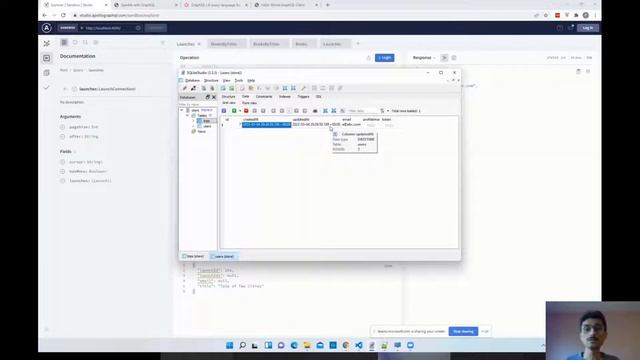Click the filter by name field in Databases panel
This screenshot has height=360, width=640.
tap(198, 104)
